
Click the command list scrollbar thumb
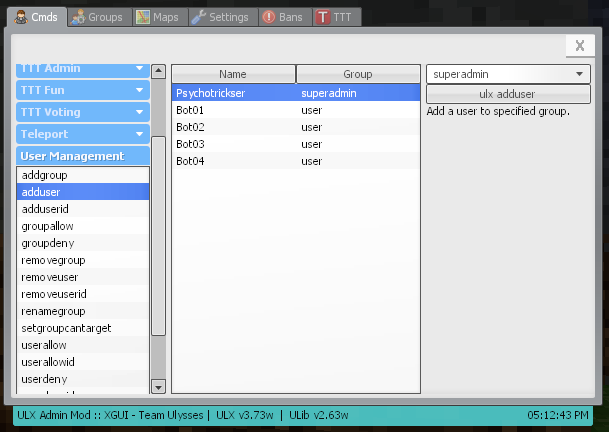point(158,236)
